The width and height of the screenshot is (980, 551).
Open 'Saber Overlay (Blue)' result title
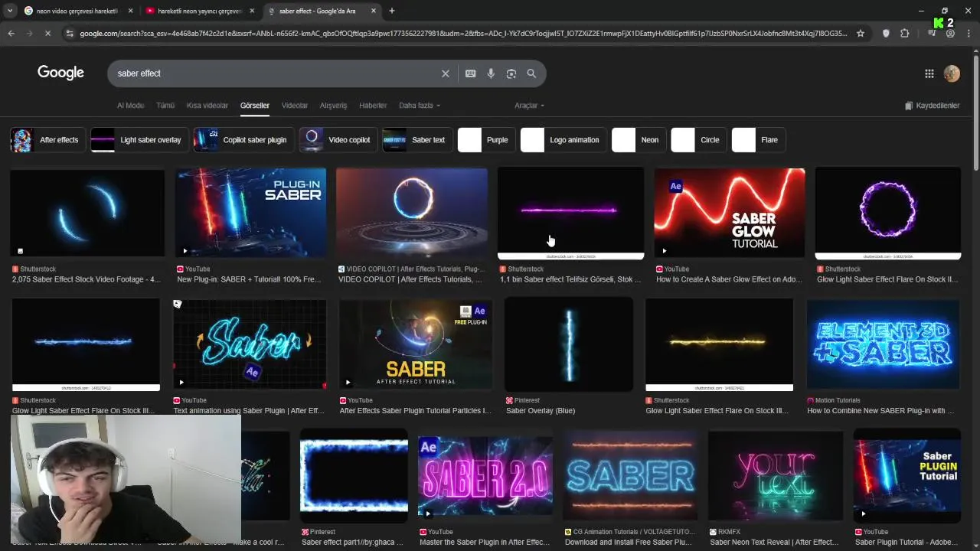[541, 411]
